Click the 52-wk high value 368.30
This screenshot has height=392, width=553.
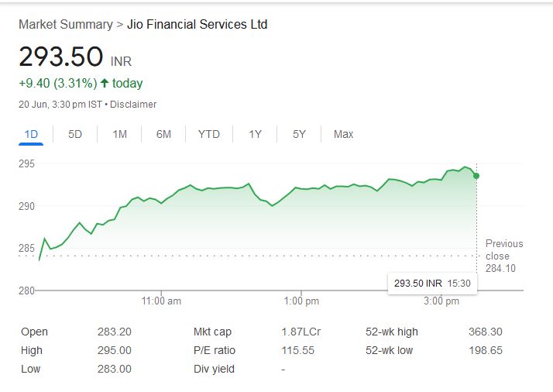point(486,332)
